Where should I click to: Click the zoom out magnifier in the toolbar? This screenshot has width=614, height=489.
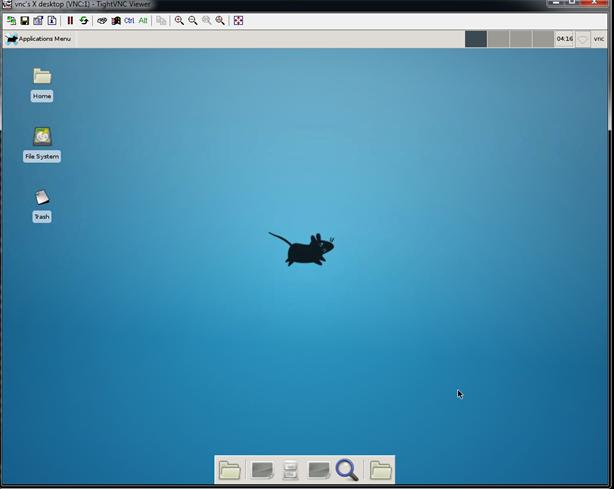(193, 20)
